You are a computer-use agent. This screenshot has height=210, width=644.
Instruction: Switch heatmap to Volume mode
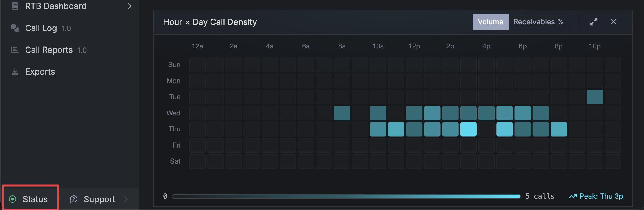[491, 22]
